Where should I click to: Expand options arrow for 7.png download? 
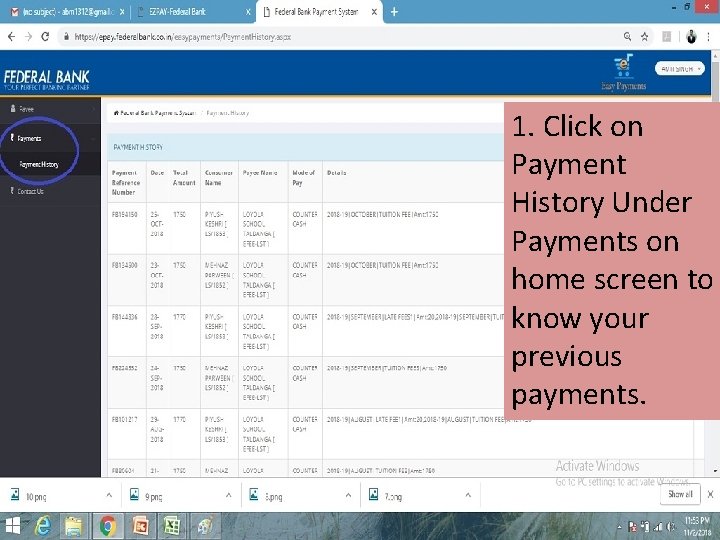pos(468,495)
